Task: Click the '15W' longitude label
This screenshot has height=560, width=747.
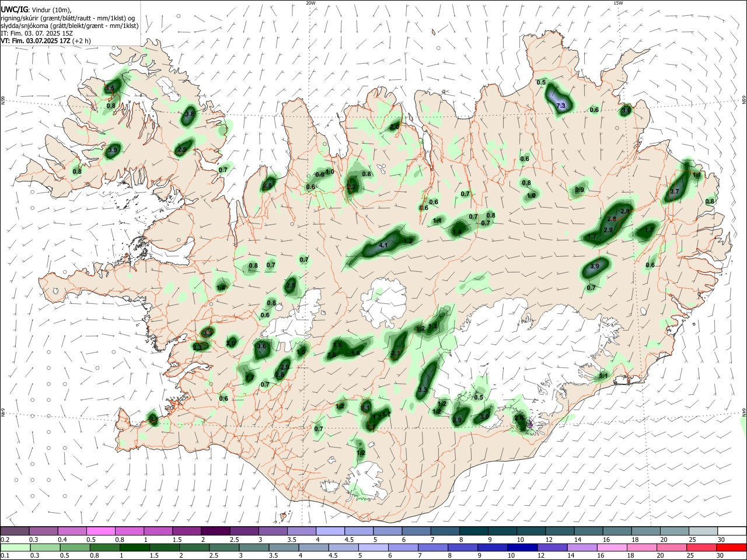Action: (618, 3)
